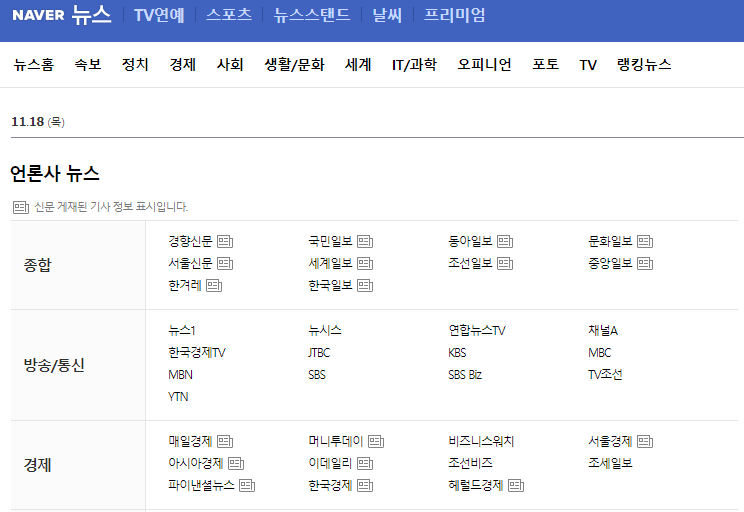This screenshot has width=744, height=512.
Task: Select the 랭킹뉴스 tab
Action: 644,65
